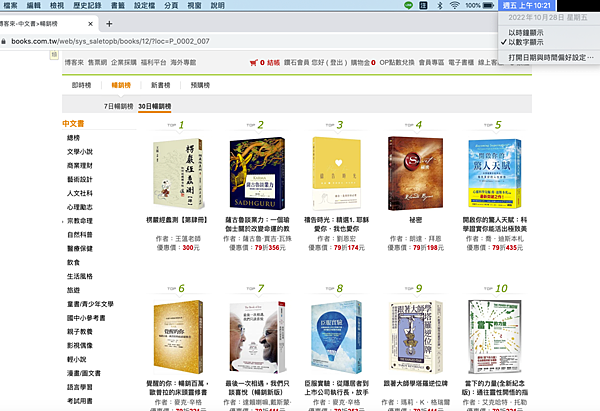The width and height of the screenshot is (600, 411).
Task: Open TOP 9 塔羅逆位牌 book cover
Action: coord(416,337)
